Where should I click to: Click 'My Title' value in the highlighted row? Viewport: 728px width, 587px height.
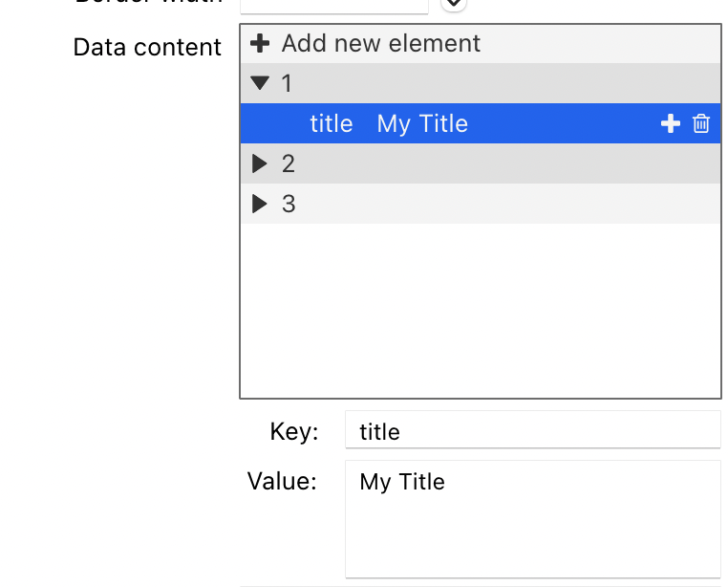tap(422, 123)
